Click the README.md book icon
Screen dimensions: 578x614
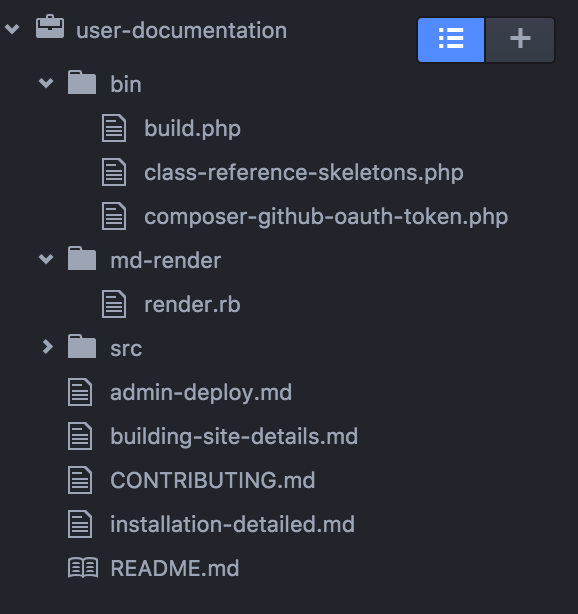[x=83, y=567]
